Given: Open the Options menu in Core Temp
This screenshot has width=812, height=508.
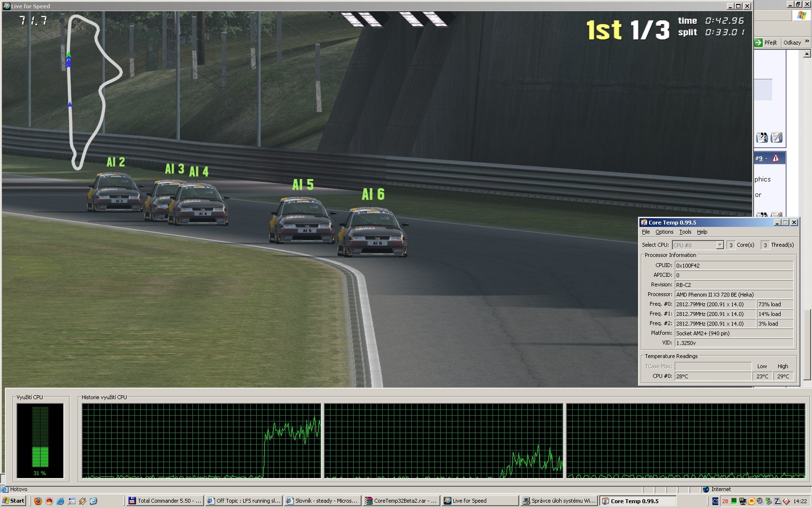Looking at the screenshot, I should (x=665, y=232).
